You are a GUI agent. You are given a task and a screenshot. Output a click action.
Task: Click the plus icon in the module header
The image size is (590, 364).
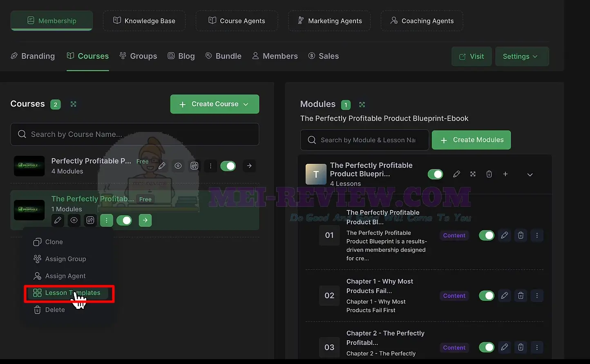(505, 174)
